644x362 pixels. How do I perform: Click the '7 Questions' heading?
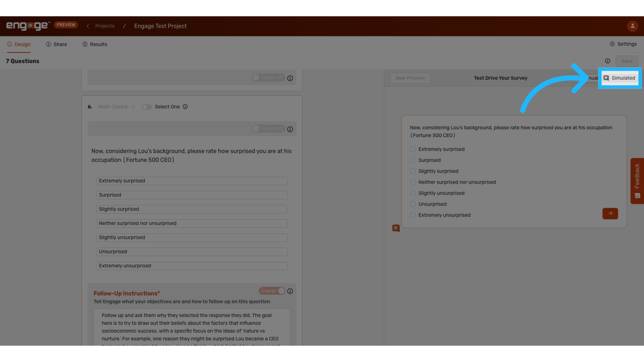pos(22,61)
